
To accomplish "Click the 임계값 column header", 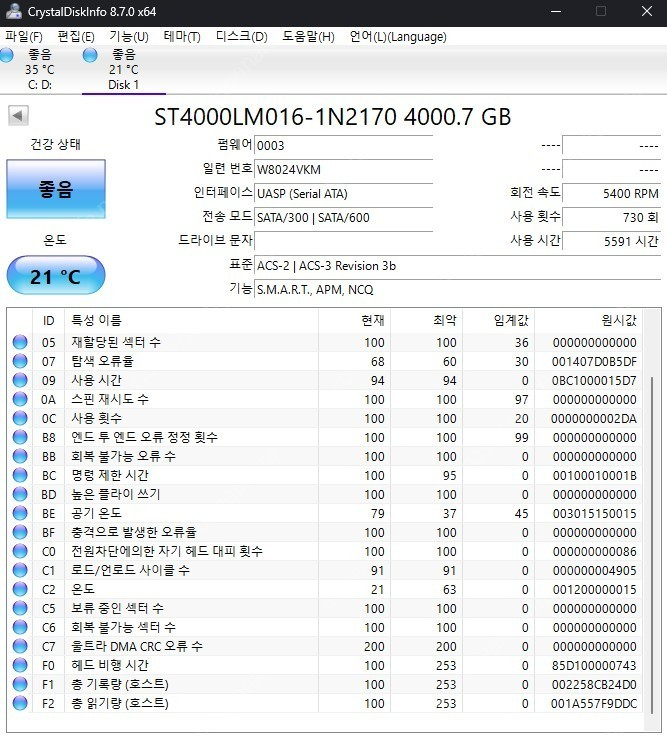I will point(498,320).
